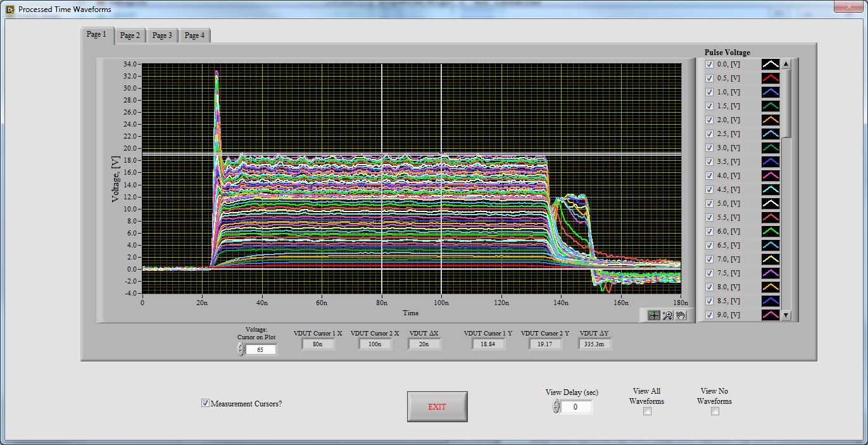Click the red EXIT button
Screen dimensions: 868x445
tap(437, 406)
